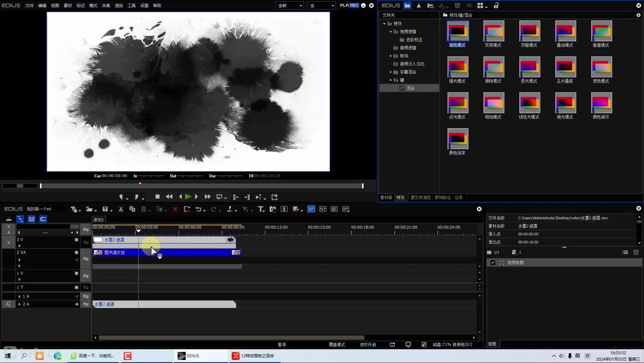Viewport: 644px width, 363px height.
Task: Click the Fast Forward button
Action: [x=208, y=197]
